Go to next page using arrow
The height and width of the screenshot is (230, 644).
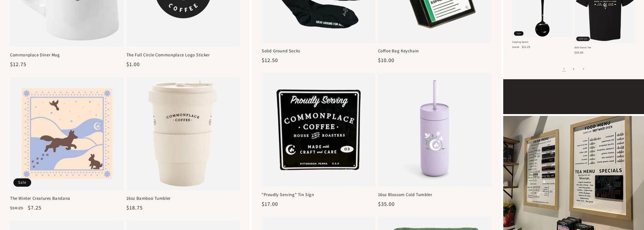point(583,69)
